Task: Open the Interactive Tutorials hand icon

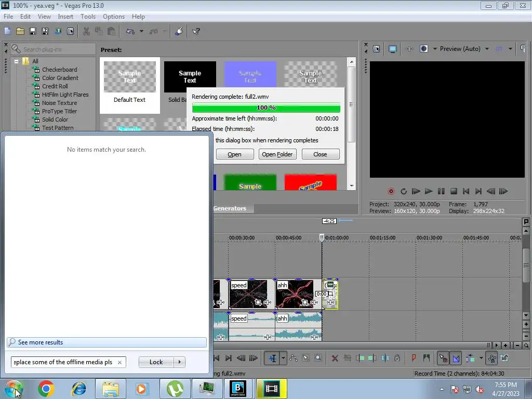Action: click(179, 32)
